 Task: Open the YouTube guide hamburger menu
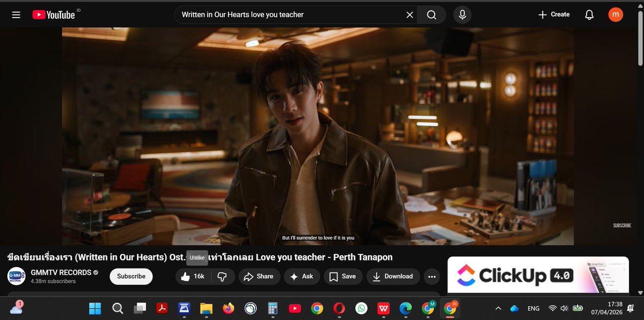pyautogui.click(x=16, y=14)
